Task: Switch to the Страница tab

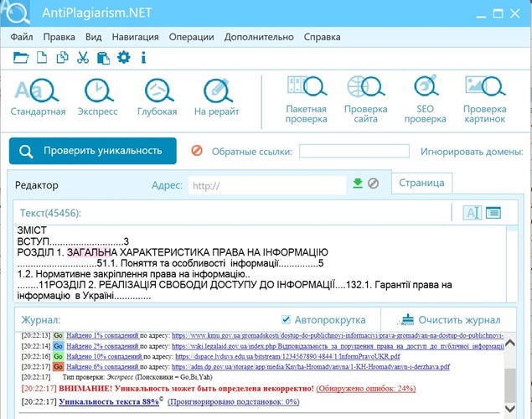Action: [421, 183]
